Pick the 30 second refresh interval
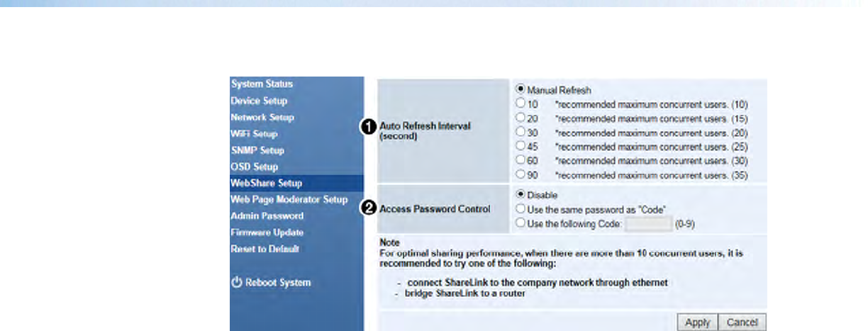 [x=521, y=132]
